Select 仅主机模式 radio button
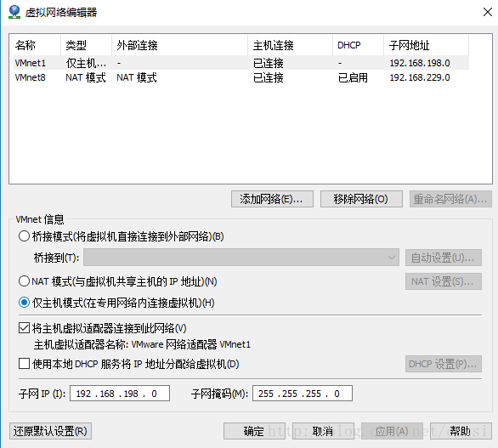This screenshot has height=448, width=498. pos(24,303)
